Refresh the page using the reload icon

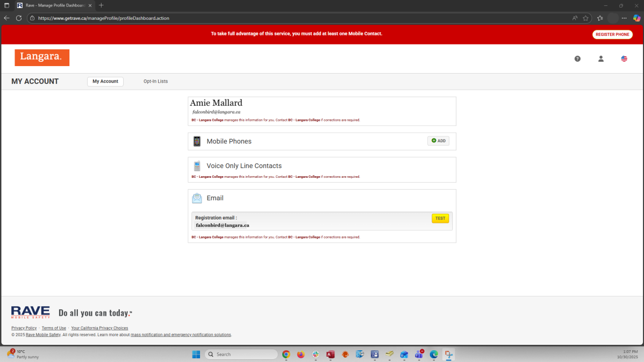click(x=19, y=18)
